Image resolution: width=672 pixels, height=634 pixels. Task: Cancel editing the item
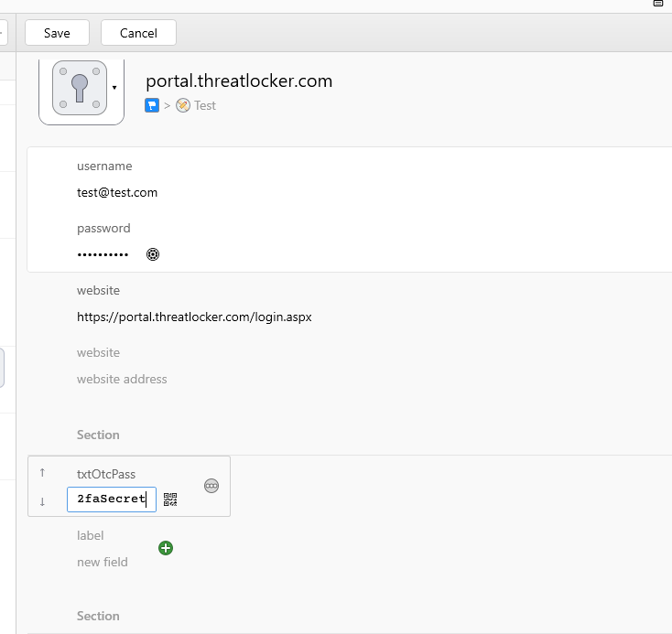click(x=138, y=33)
